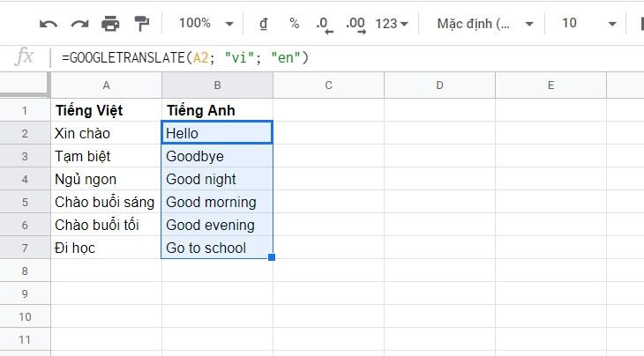Click the cell "Good morning"
Image resolution: width=644 pixels, height=356 pixels.
coord(217,202)
